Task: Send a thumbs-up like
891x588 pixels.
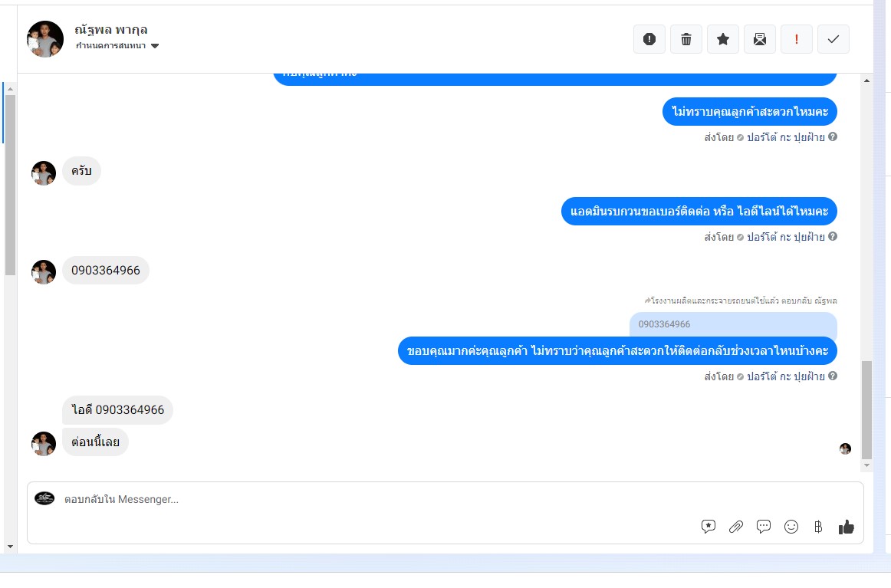Action: 846,527
